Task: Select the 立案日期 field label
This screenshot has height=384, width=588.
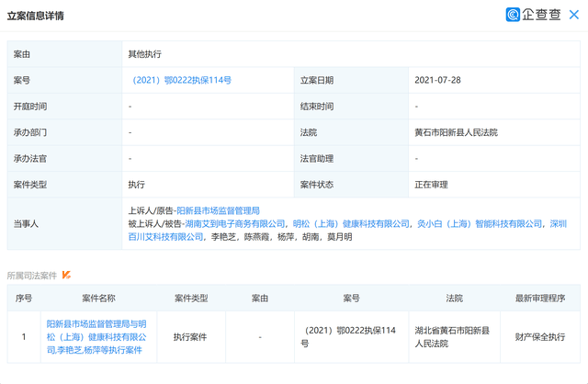Action: [317, 80]
